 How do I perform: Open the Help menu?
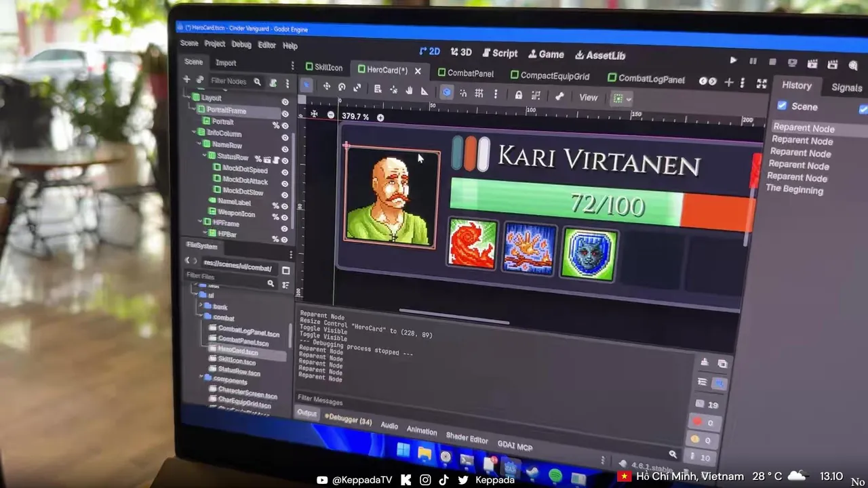[x=290, y=46]
